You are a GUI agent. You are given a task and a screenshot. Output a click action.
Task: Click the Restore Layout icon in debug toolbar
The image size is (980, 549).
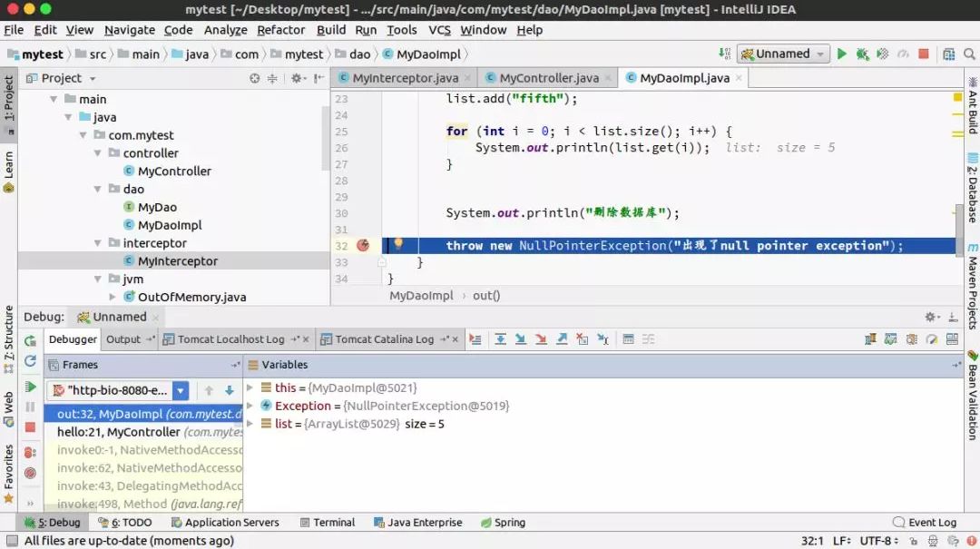click(x=953, y=338)
